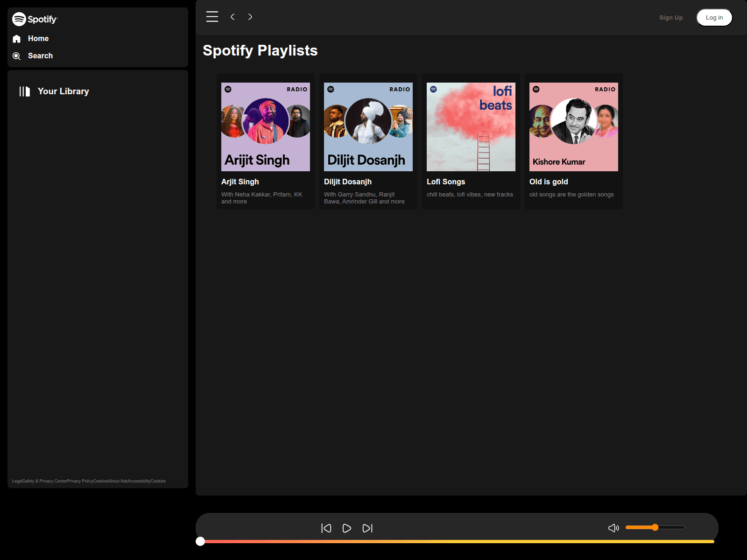Open the Privacy Policy link in the footer

pyautogui.click(x=80, y=481)
